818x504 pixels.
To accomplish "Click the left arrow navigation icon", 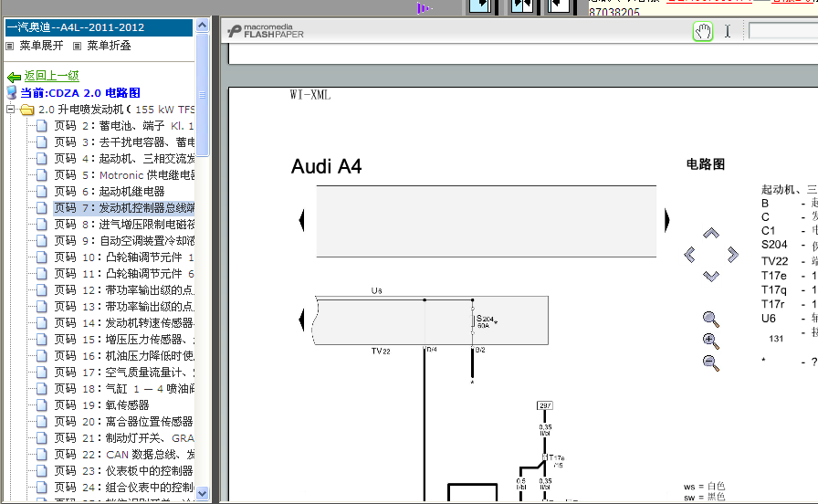I will [689, 255].
